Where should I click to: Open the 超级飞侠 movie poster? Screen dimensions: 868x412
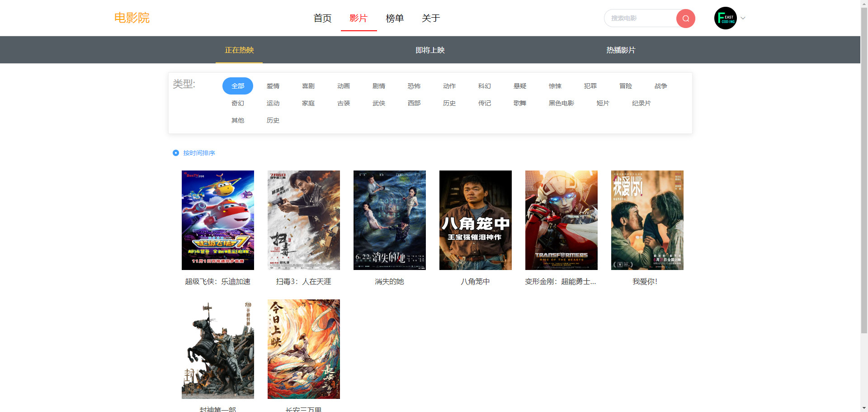click(x=218, y=220)
